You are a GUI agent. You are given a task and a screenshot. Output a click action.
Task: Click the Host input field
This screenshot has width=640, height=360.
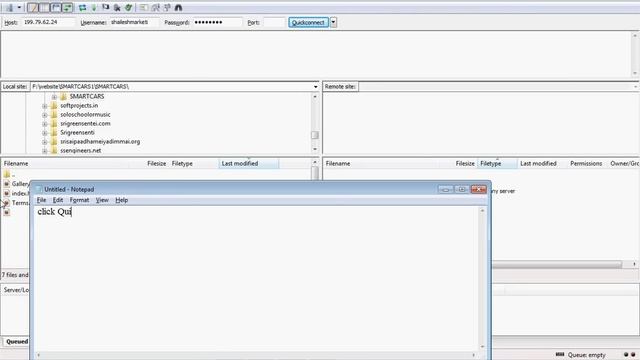pos(48,22)
